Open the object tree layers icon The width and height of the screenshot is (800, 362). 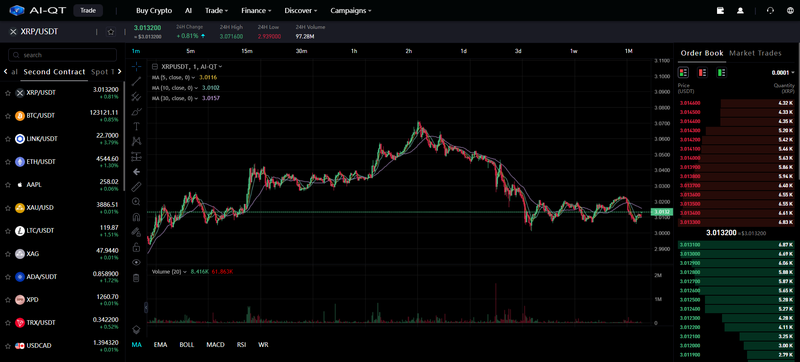pyautogui.click(x=136, y=329)
